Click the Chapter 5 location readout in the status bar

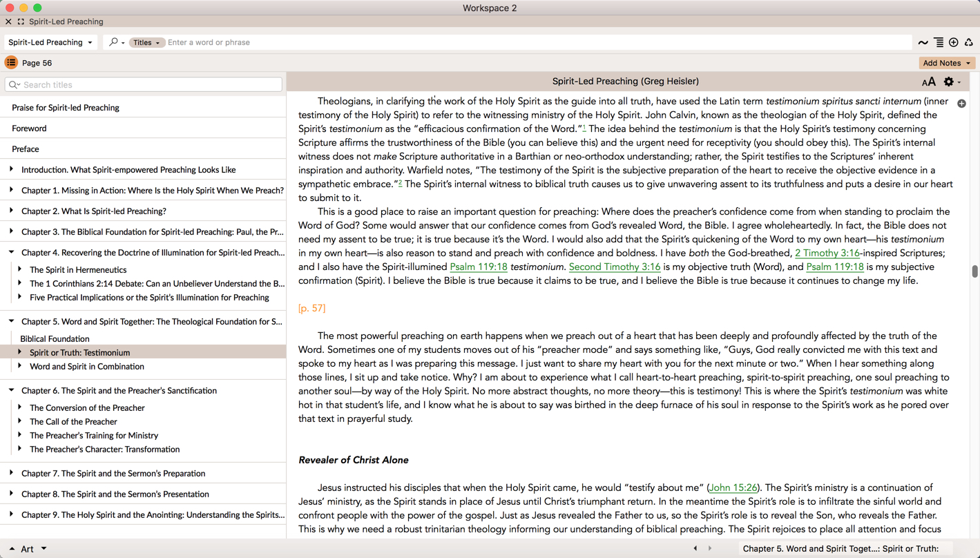841,549
